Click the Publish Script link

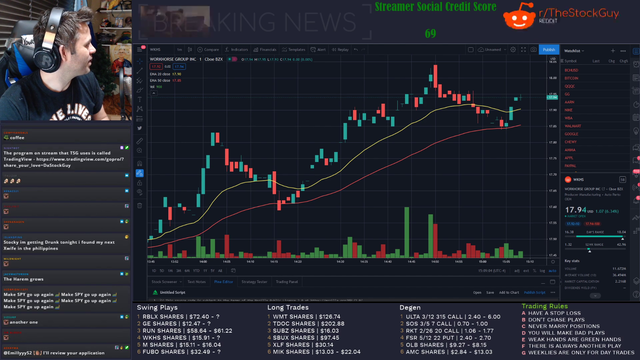534,292
